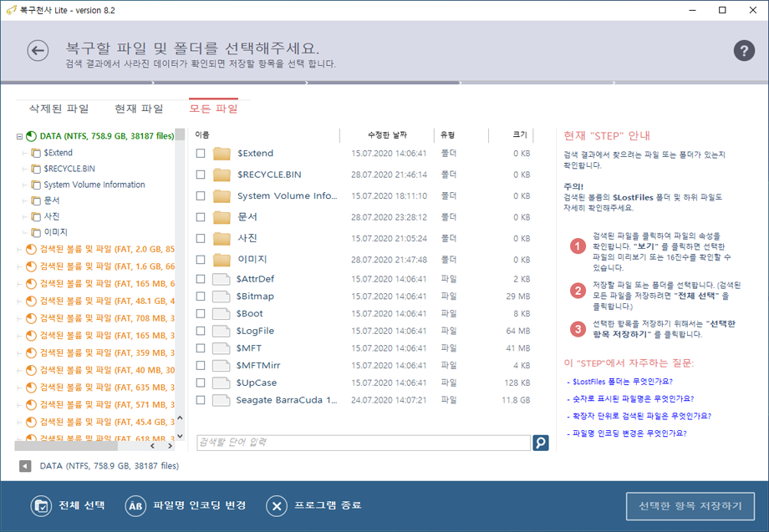This screenshot has height=532, width=769.
Task: Check the $RECYCLE.BIN checkbox
Action: pyautogui.click(x=200, y=175)
